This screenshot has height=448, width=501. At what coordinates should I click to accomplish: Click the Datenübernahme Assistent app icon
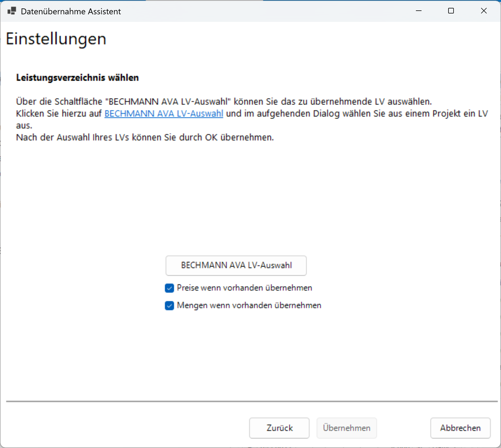[12, 11]
